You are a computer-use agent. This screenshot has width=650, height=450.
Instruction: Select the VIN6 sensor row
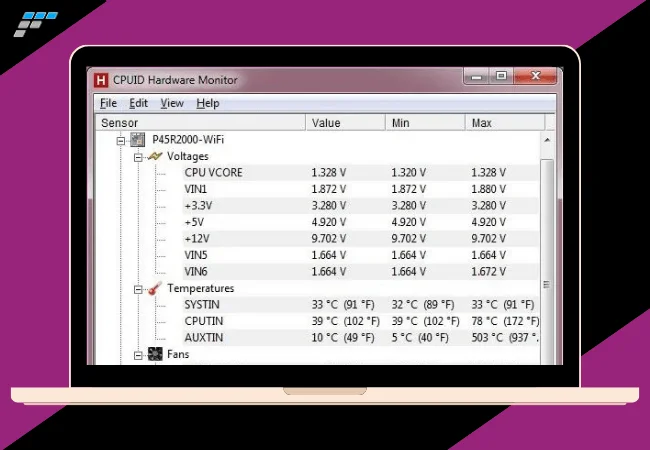pyautogui.click(x=361, y=272)
